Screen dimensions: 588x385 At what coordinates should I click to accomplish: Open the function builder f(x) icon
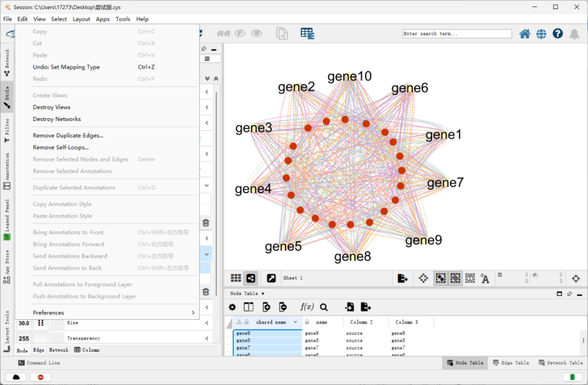click(x=307, y=307)
